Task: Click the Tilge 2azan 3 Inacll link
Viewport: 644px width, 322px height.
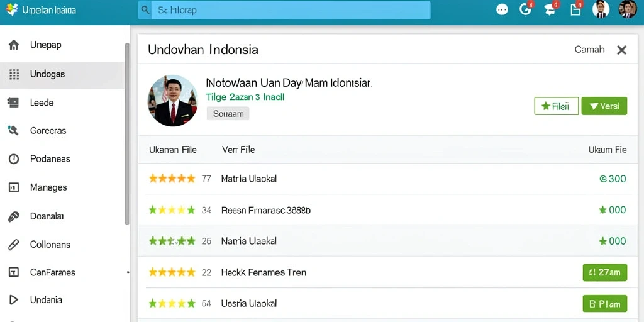Action: tap(245, 97)
